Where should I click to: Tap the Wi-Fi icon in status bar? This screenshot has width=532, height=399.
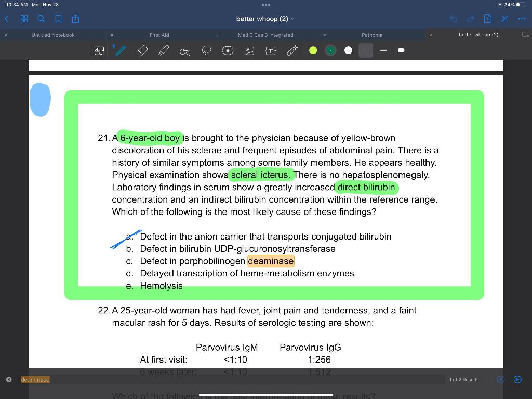click(x=500, y=5)
